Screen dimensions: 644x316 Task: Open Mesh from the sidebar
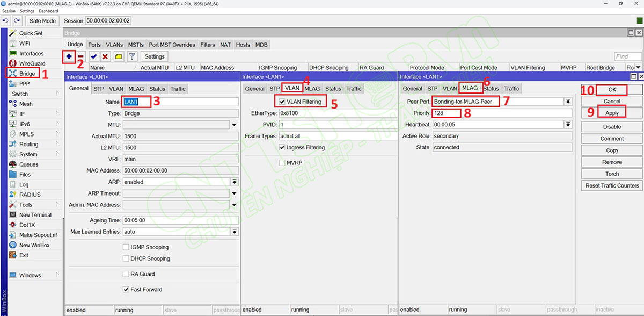pyautogui.click(x=26, y=104)
